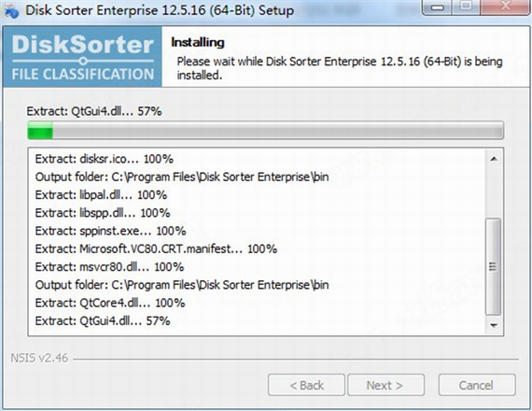Screen dimensions: 532x411
Task: Select the 'Extract: libpal.dll' log entry
Action: [101, 195]
